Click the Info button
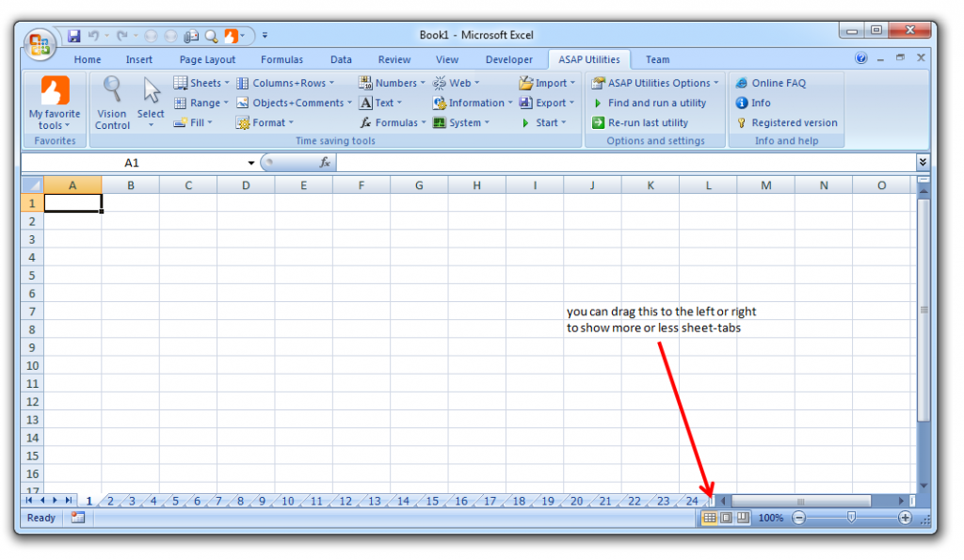This screenshot has height=560, width=964. [753, 103]
